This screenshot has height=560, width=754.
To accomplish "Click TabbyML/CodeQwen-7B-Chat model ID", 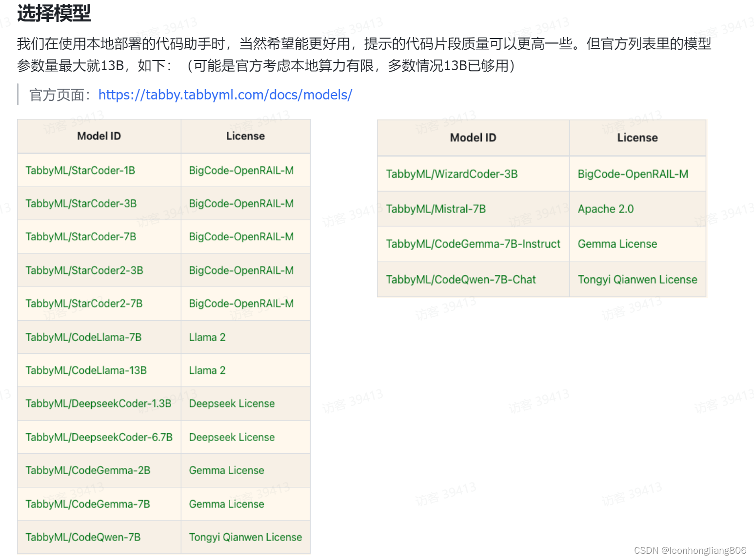I will [x=461, y=280].
